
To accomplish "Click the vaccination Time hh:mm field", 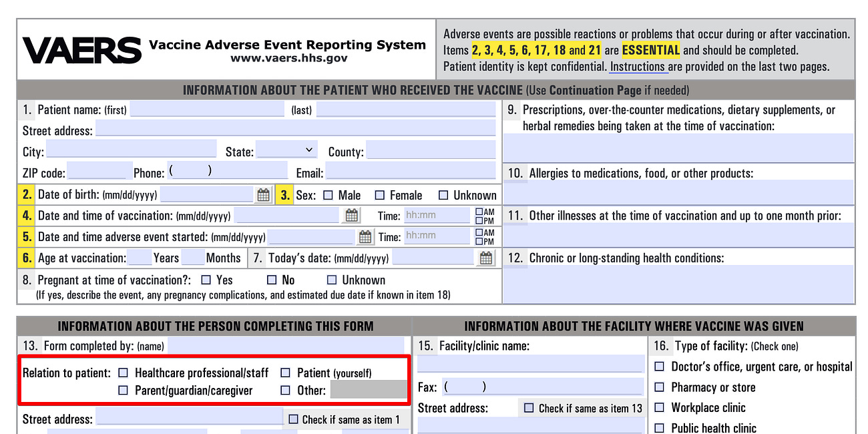I will [x=437, y=215].
